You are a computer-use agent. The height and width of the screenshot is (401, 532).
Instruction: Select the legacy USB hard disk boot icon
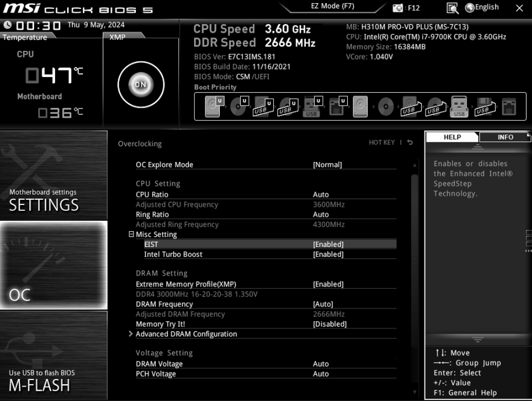click(x=411, y=107)
